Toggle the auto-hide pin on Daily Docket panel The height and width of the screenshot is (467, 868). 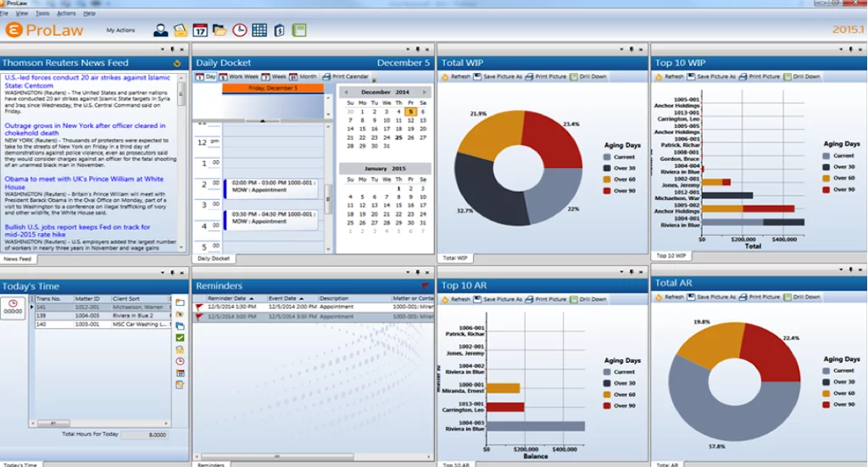click(418, 49)
